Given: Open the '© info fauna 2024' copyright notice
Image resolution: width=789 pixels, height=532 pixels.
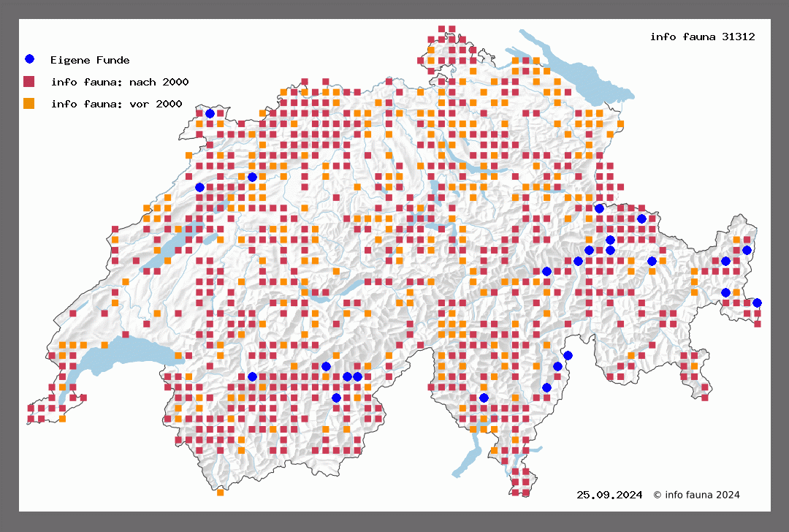Looking at the screenshot, I should pyautogui.click(x=696, y=495).
